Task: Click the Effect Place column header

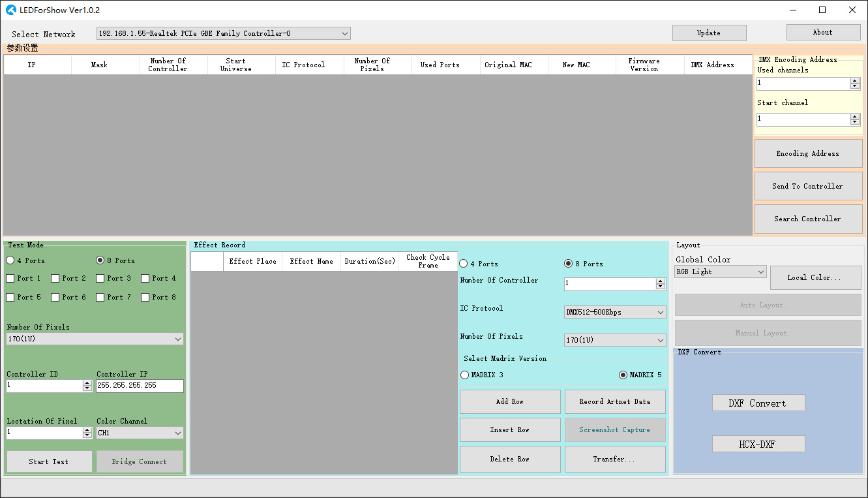Action: (x=253, y=261)
